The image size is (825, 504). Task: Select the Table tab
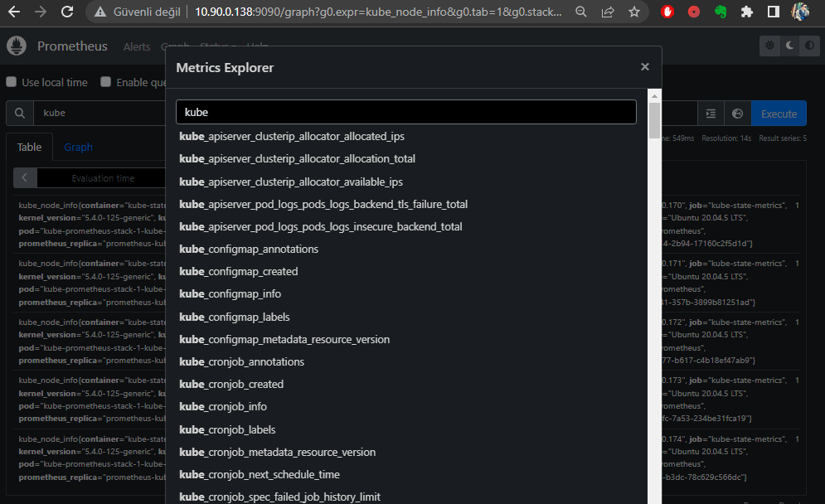click(x=29, y=148)
